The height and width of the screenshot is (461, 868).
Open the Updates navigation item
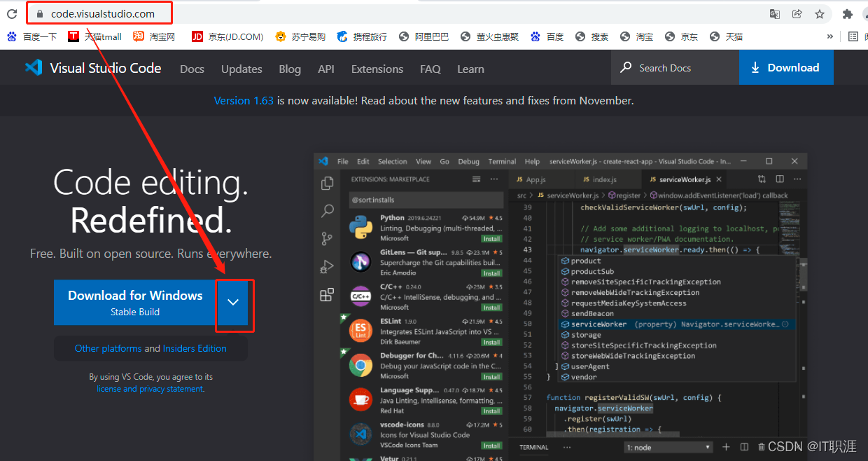click(x=241, y=69)
